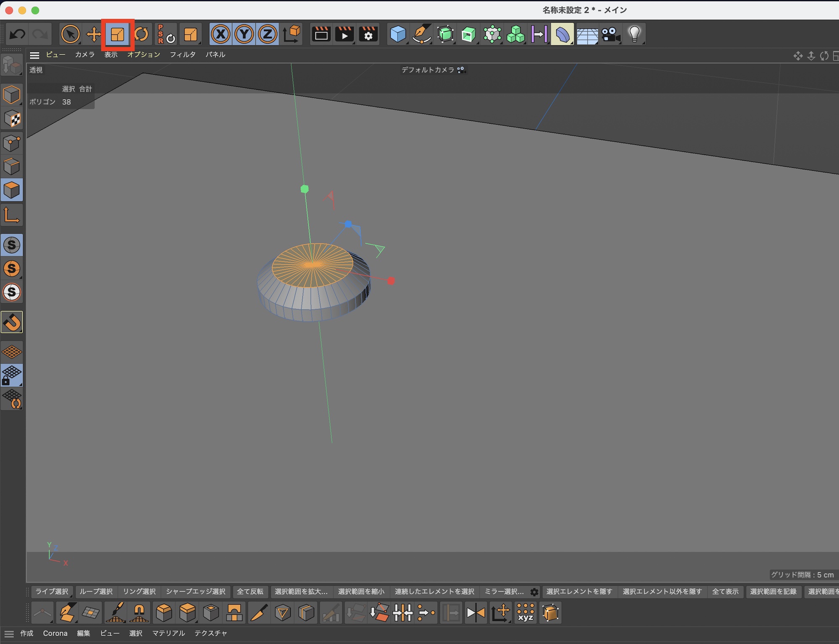Open the フィルタ viewport menu
The width and height of the screenshot is (839, 644).
click(182, 55)
